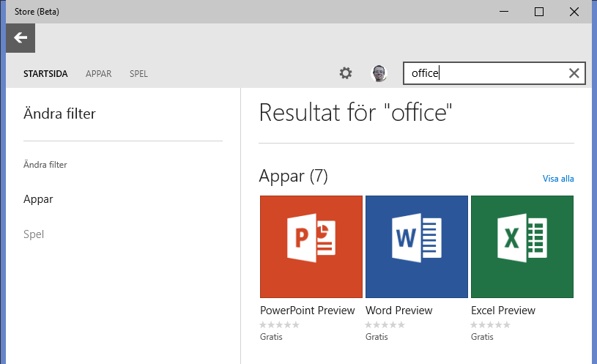Viewport: 597px width, 364px height.
Task: Open the user account avatar
Action: 379,73
